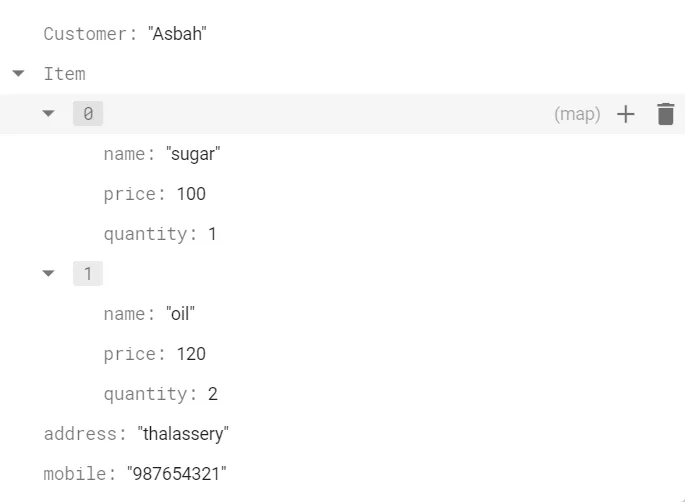The height and width of the screenshot is (502, 685).
Task: Select the Customer field value "Asbah"
Action: pos(178,34)
